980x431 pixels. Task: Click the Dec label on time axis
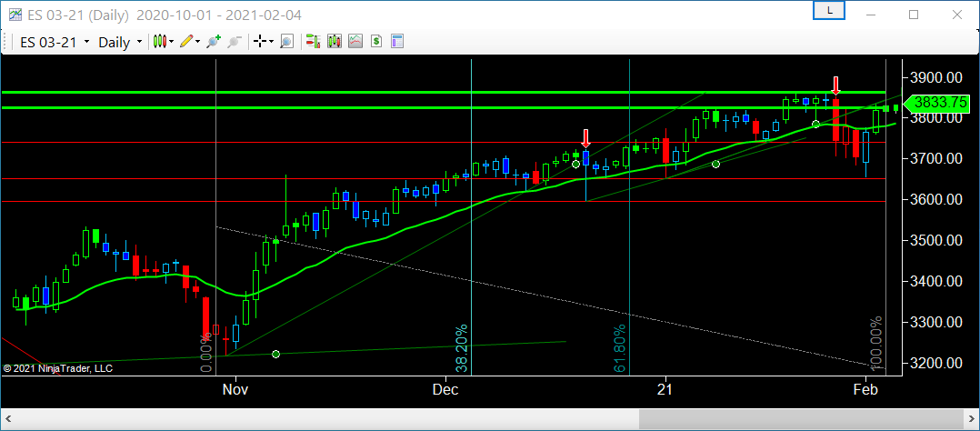(x=445, y=390)
